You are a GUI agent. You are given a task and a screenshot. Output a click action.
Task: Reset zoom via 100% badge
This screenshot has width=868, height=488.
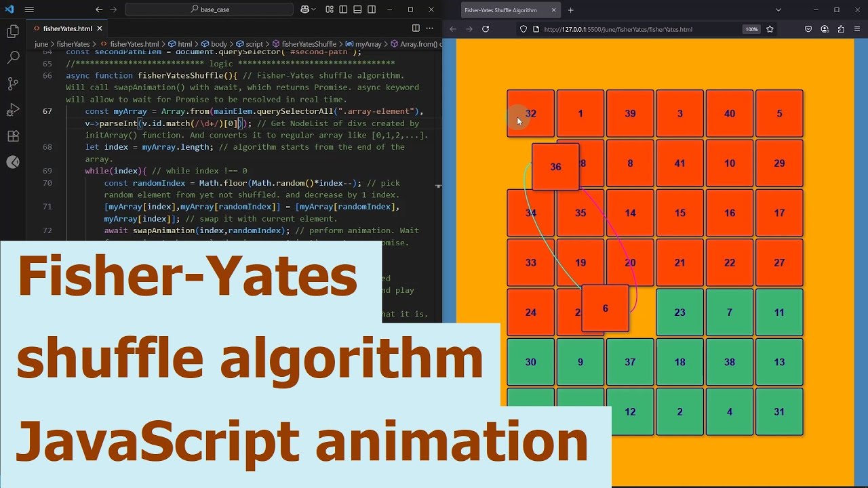(x=751, y=29)
